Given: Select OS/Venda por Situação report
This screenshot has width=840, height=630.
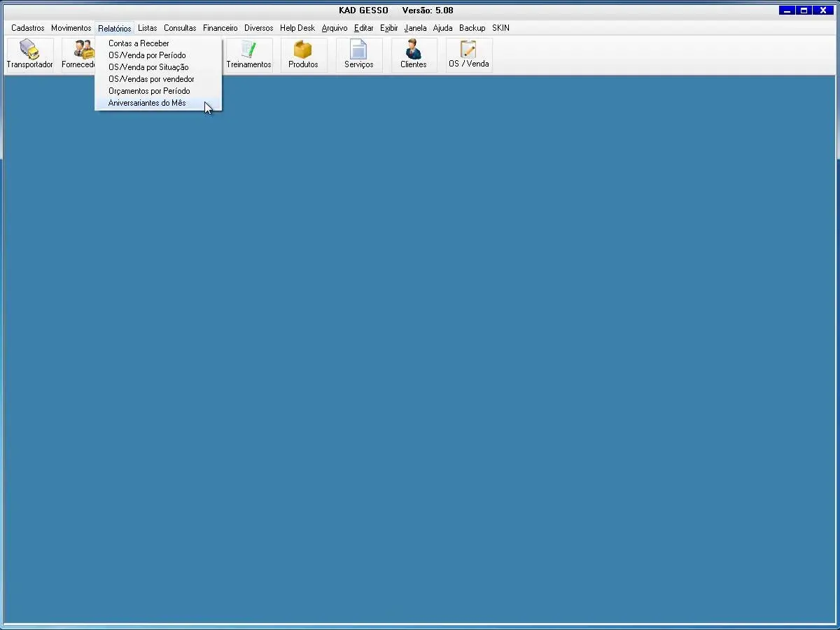Looking at the screenshot, I should [148, 67].
